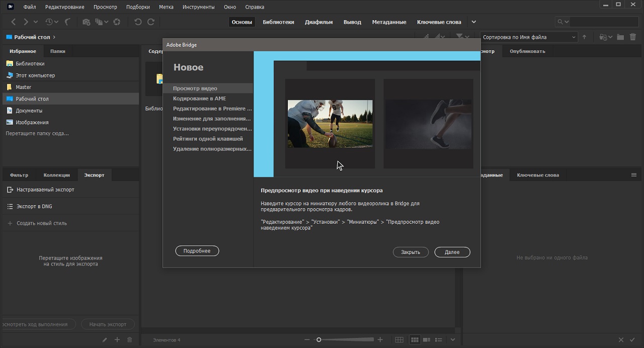Toggle grid lock in the status bar

coord(399,340)
